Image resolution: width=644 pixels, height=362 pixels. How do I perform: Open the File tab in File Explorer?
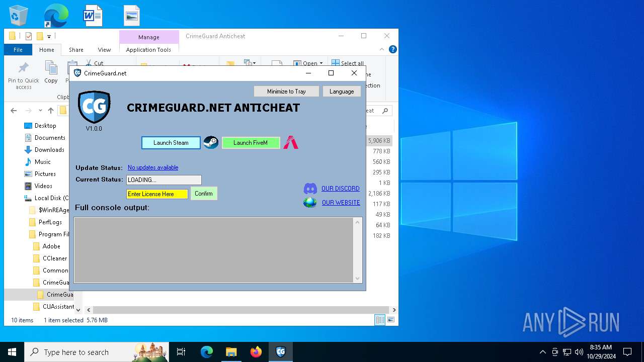click(18, 50)
